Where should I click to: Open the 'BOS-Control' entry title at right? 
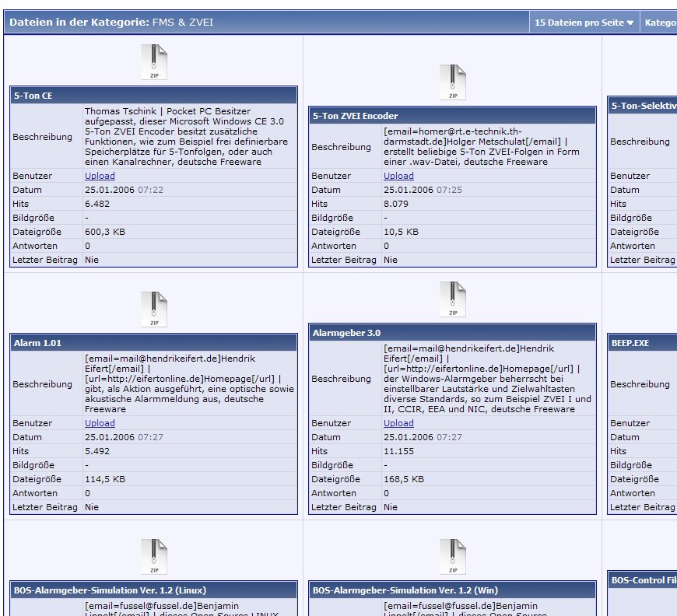(x=643, y=580)
